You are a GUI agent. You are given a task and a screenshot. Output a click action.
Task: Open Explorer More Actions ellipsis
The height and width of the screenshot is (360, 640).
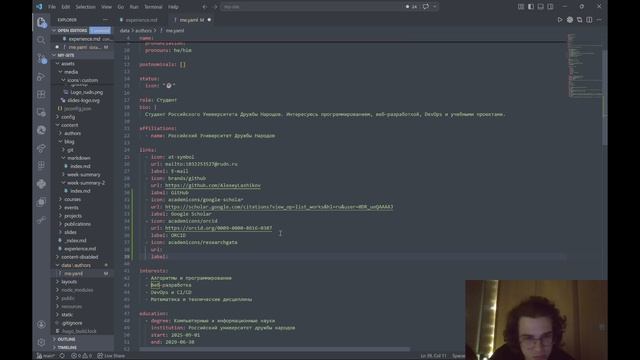(x=105, y=20)
